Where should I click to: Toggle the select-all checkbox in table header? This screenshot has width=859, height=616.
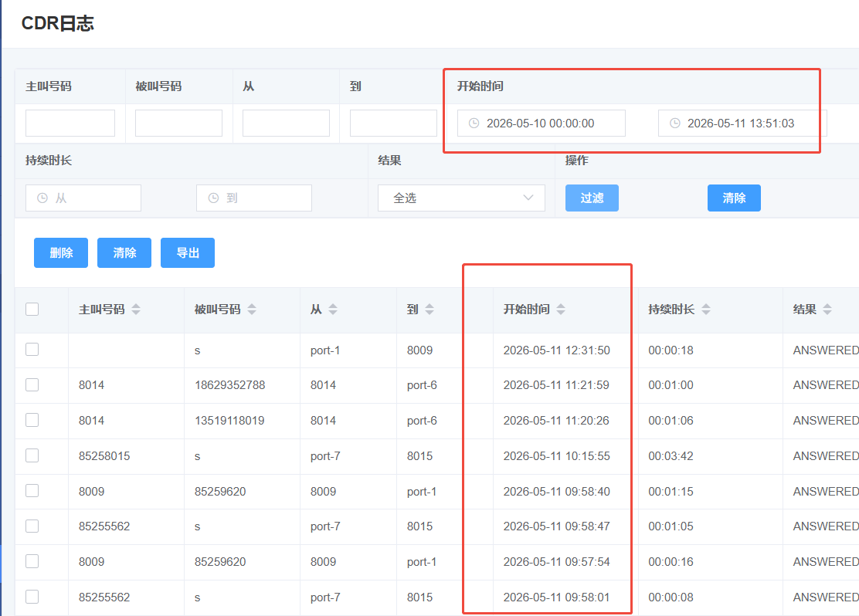(x=32, y=310)
